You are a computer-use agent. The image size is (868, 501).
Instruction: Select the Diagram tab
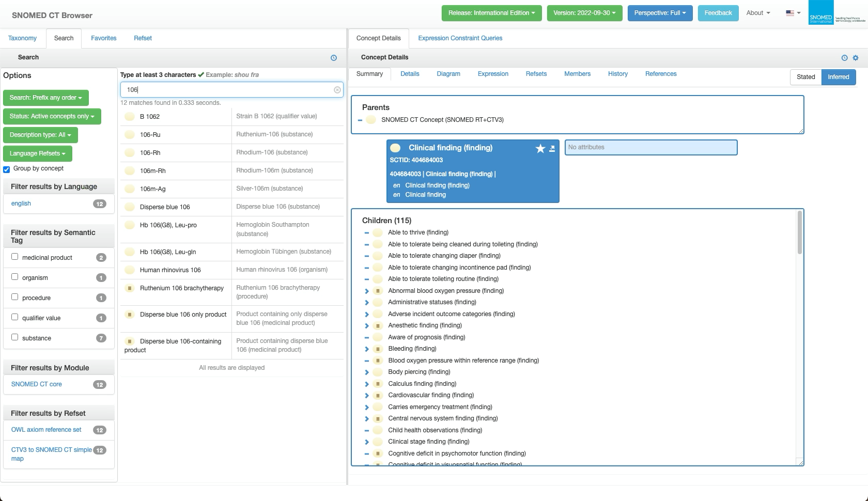point(448,74)
